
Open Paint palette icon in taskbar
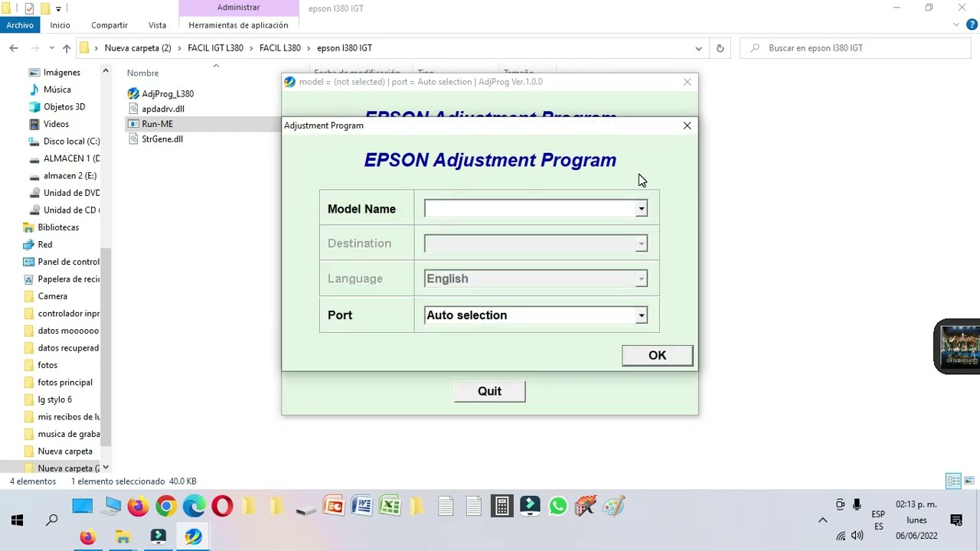[x=613, y=506]
